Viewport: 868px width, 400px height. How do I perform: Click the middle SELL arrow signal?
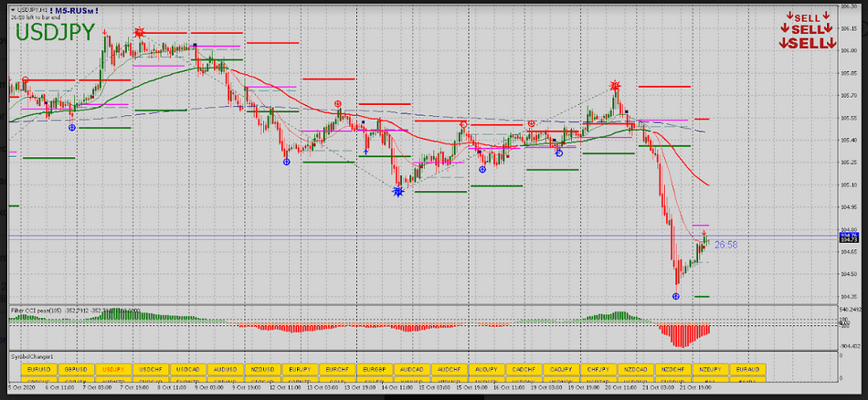click(x=808, y=30)
